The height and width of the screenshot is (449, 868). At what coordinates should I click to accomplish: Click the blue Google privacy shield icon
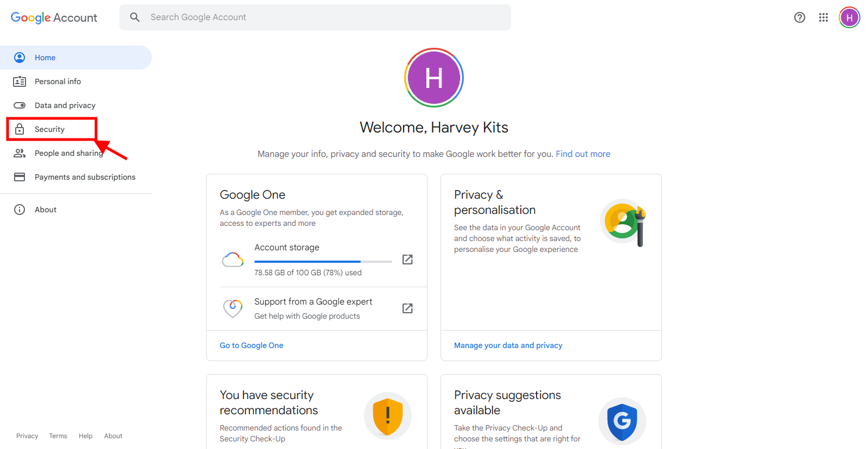tap(622, 421)
